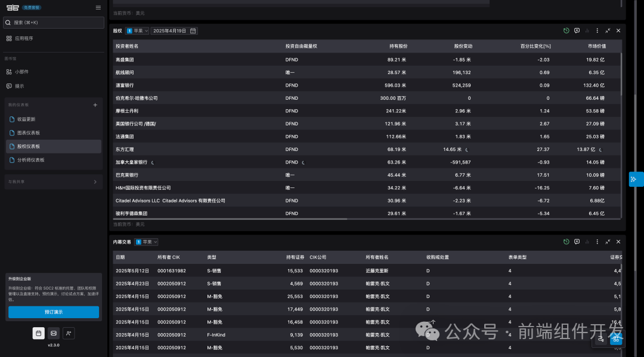
Task: Sort by 持有股份 column header
Action: coord(398,47)
